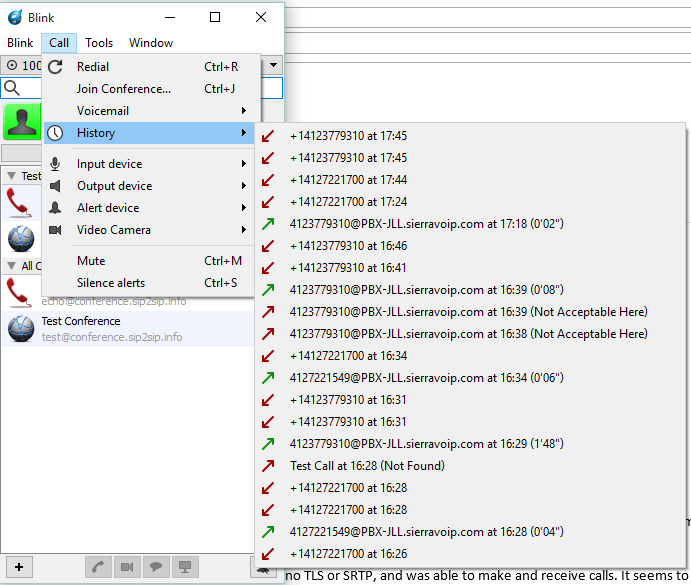This screenshot has height=585, width=691.
Task: Click the green contact avatar icon
Action: (22, 121)
